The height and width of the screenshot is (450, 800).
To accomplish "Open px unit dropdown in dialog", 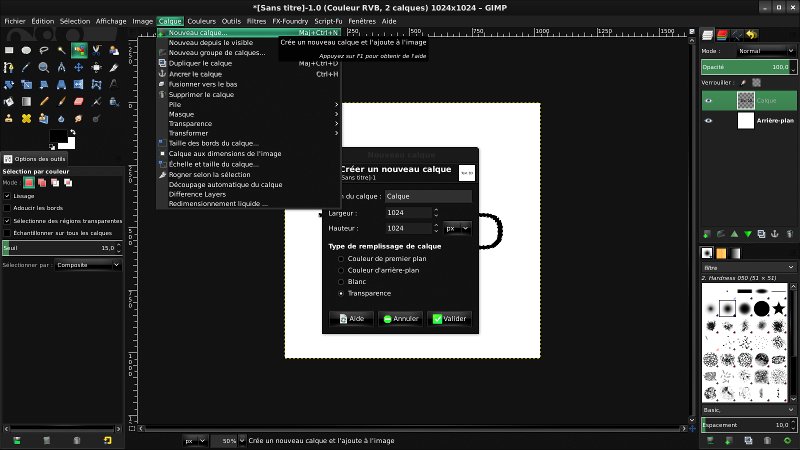I will [x=457, y=229].
